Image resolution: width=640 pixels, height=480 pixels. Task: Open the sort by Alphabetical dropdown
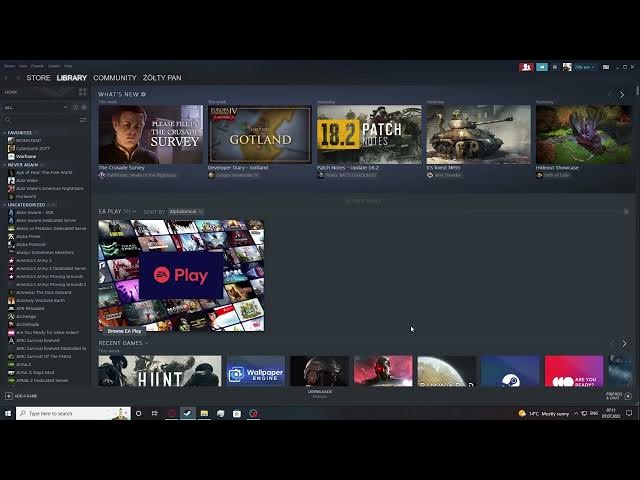coord(186,211)
